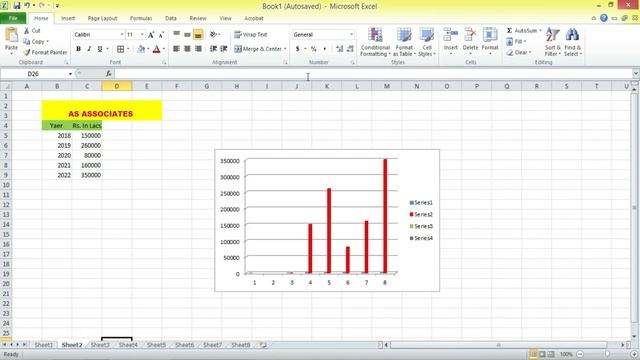Image resolution: width=640 pixels, height=360 pixels.
Task: Click the Decrease Decimal icon
Action: click(x=350, y=49)
